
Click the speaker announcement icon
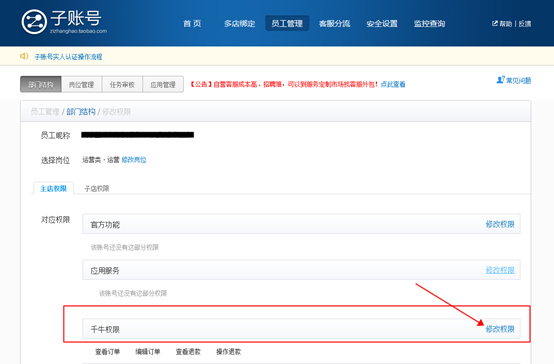(x=24, y=56)
